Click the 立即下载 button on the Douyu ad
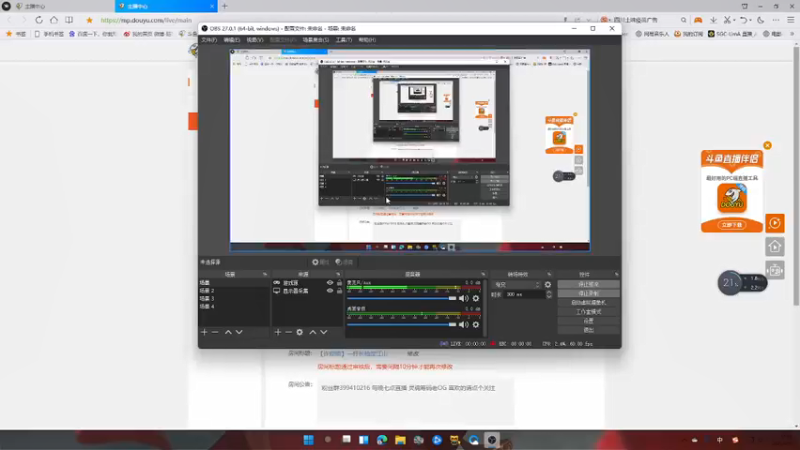Image resolution: width=800 pixels, height=450 pixels. pyautogui.click(x=732, y=225)
